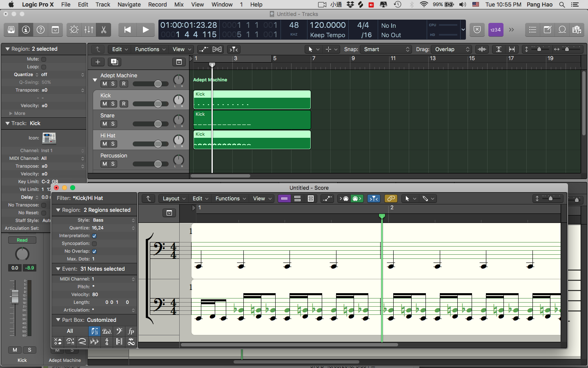
Task: Solo the Hi Hat track
Action: (x=113, y=144)
